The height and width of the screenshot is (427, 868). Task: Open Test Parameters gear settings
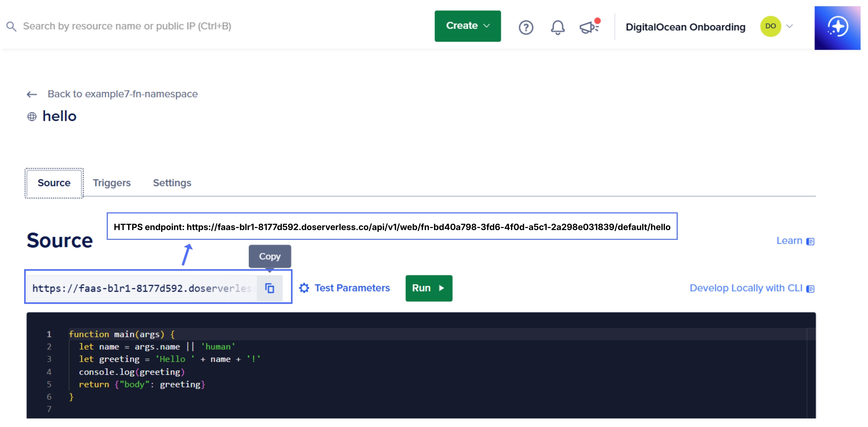click(x=304, y=288)
